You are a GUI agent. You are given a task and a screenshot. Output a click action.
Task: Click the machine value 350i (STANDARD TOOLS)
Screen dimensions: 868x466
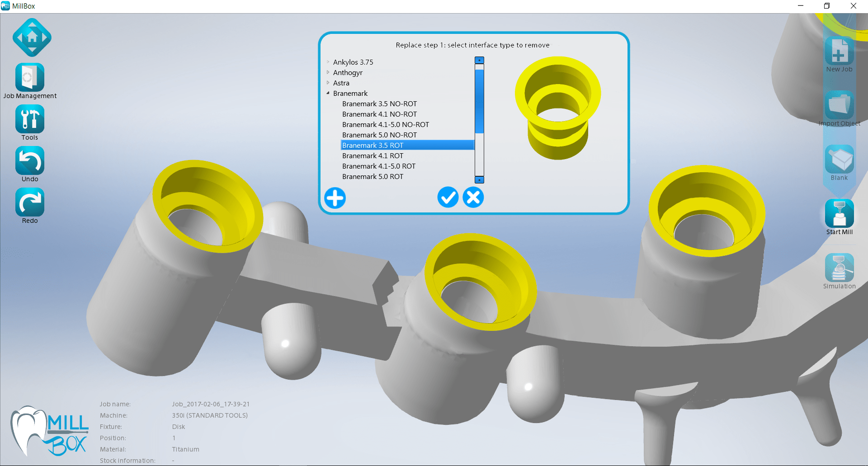(x=210, y=415)
